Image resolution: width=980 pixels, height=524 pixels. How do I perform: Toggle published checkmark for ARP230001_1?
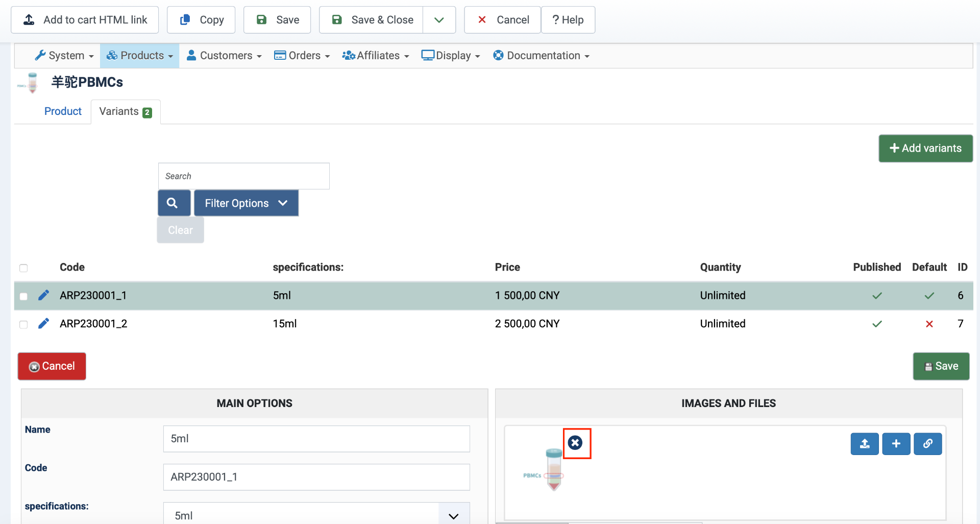tap(877, 296)
